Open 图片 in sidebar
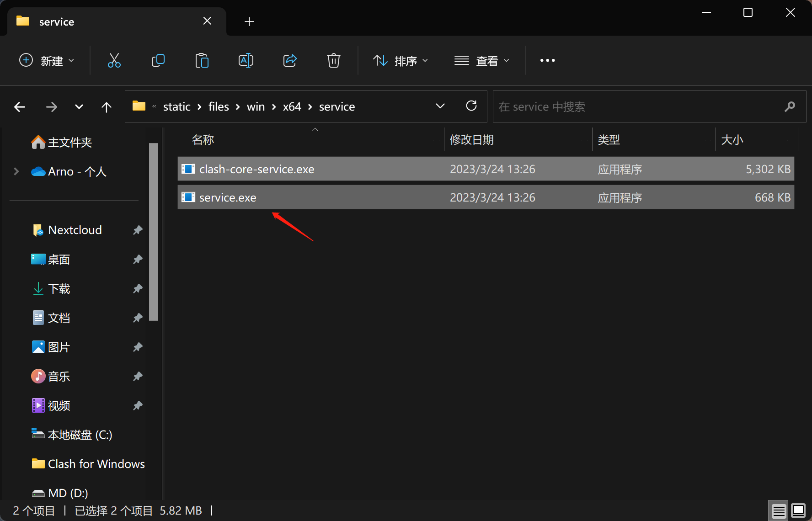The height and width of the screenshot is (521, 812). [x=50, y=347]
